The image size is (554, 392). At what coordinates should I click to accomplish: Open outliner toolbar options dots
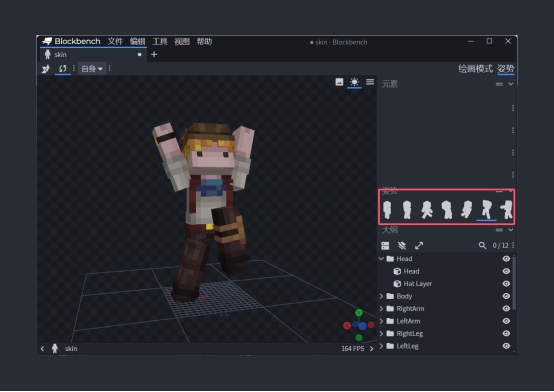(x=513, y=245)
